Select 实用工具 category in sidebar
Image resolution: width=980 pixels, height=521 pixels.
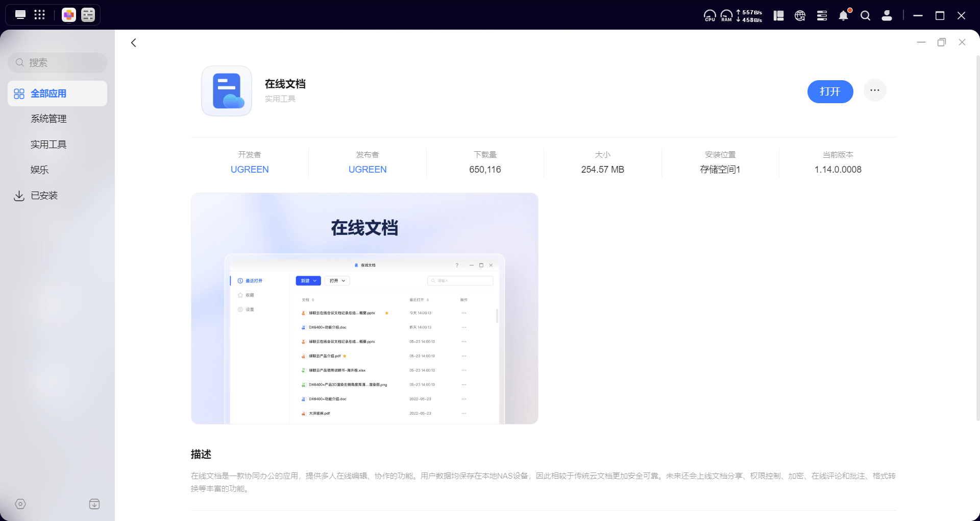point(48,145)
